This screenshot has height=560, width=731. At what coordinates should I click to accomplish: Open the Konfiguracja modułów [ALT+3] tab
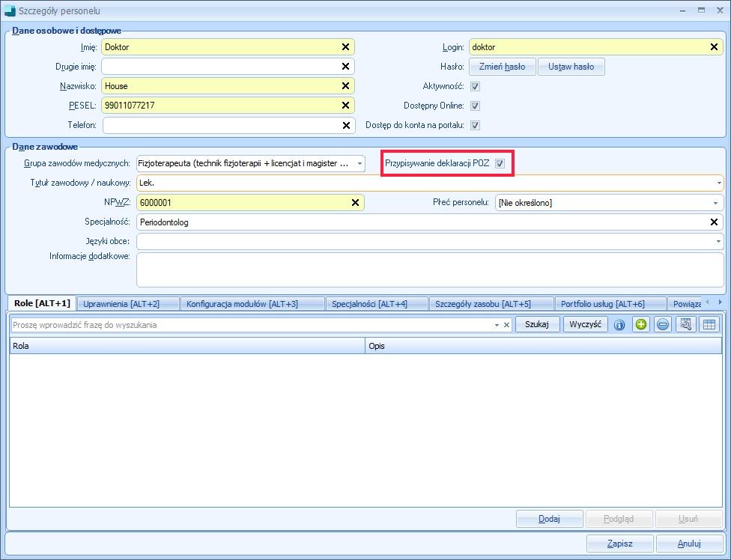pyautogui.click(x=252, y=304)
